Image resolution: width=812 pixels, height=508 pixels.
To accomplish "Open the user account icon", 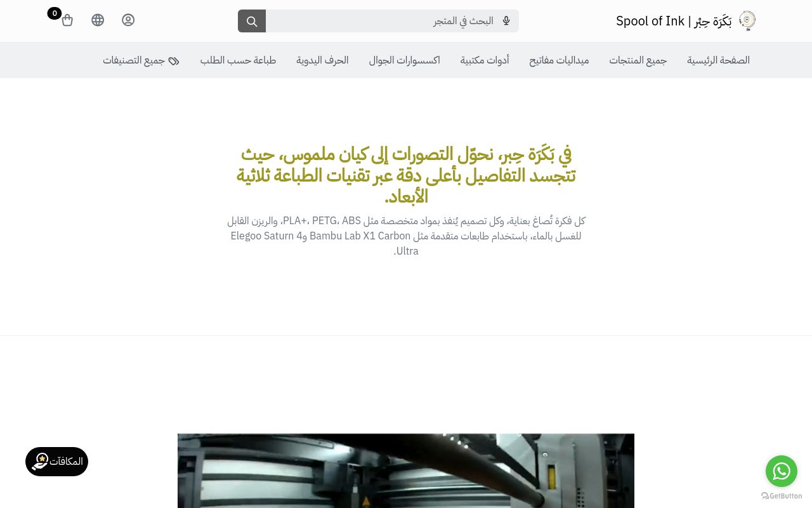I will [x=128, y=20].
